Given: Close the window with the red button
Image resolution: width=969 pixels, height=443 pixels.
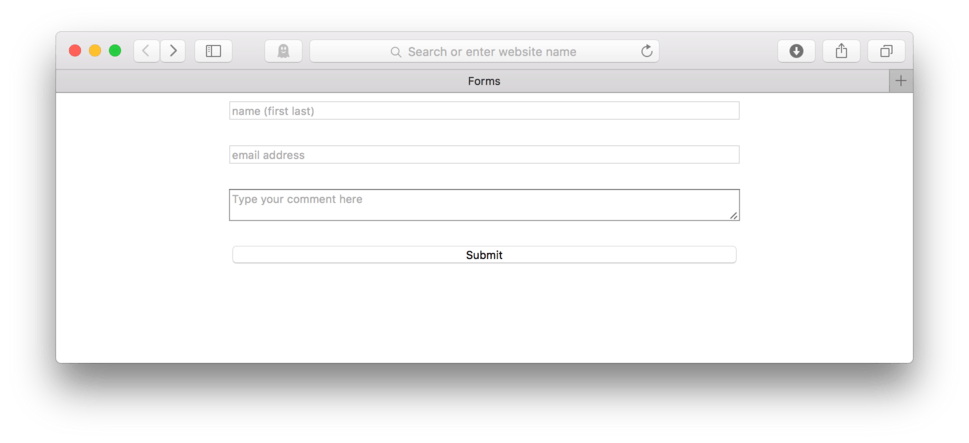Looking at the screenshot, I should tap(75, 51).
